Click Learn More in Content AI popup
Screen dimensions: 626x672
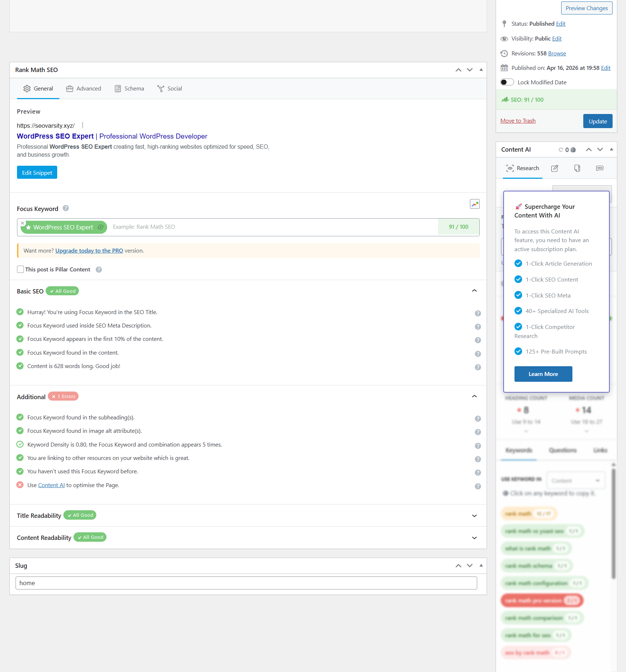(x=543, y=374)
